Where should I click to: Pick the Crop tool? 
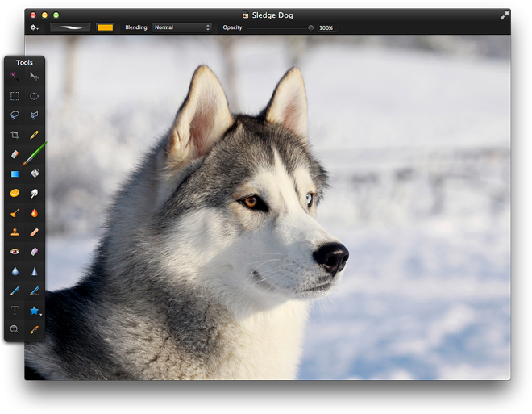tap(15, 135)
